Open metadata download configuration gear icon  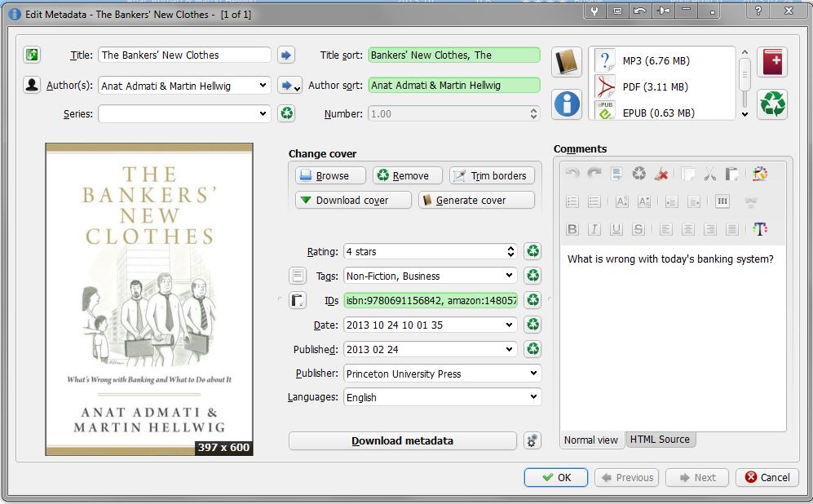(x=532, y=440)
